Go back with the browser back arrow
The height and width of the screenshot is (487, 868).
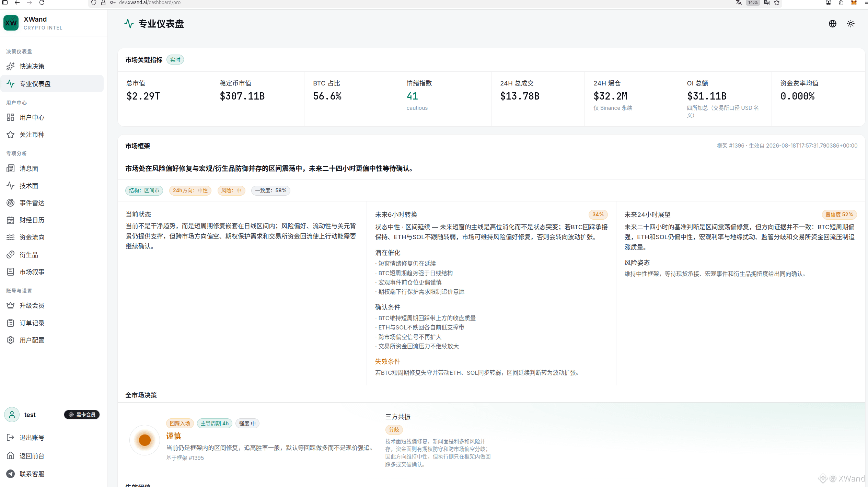click(x=17, y=3)
